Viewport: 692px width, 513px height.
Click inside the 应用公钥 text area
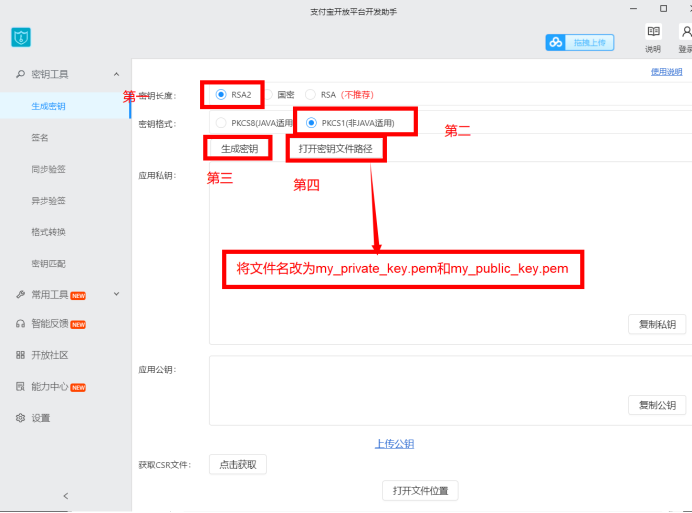pos(450,391)
